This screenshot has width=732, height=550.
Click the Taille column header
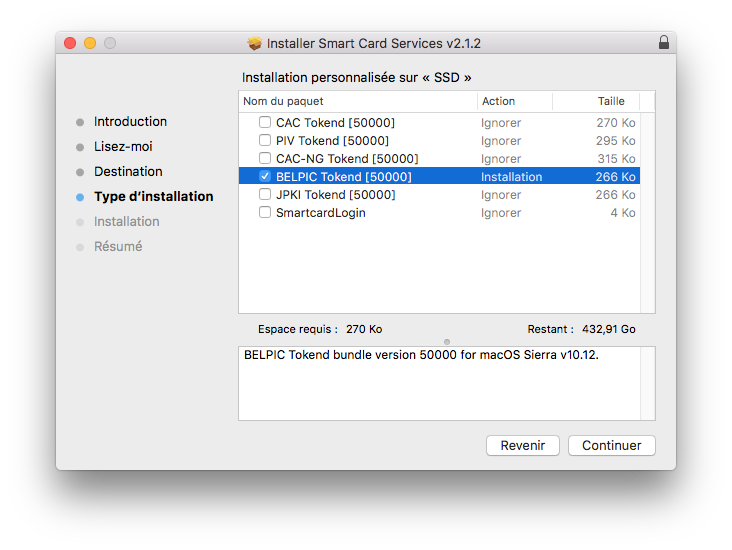[x=596, y=101]
